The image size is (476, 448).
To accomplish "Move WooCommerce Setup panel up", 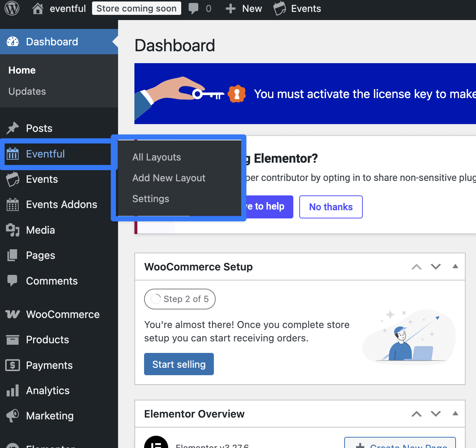I will [417, 267].
